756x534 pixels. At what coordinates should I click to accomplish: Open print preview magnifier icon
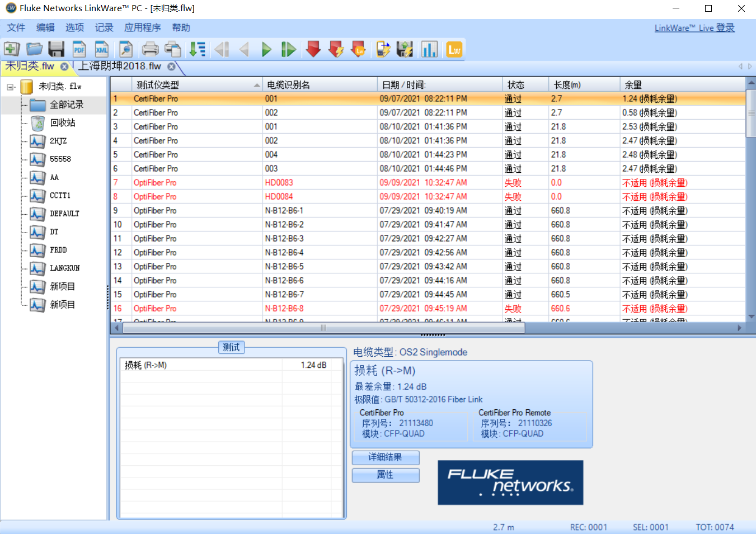pos(126,49)
